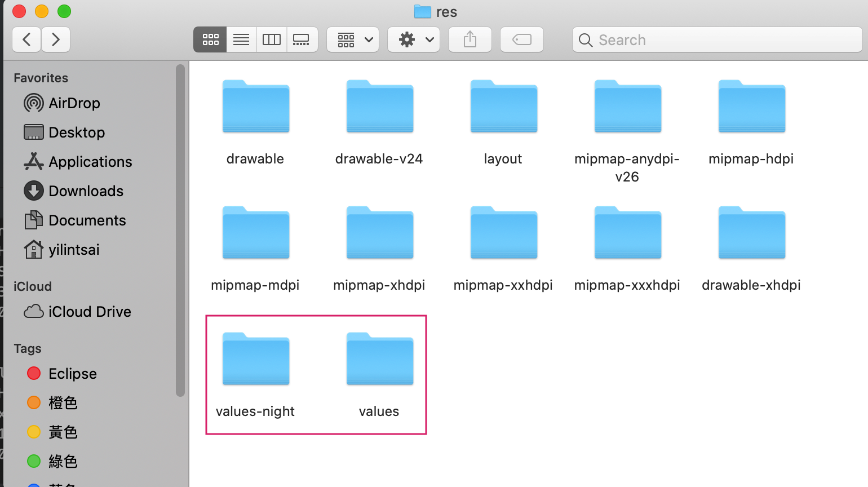Select the mipmap-anydpi-v26 folder

627,108
